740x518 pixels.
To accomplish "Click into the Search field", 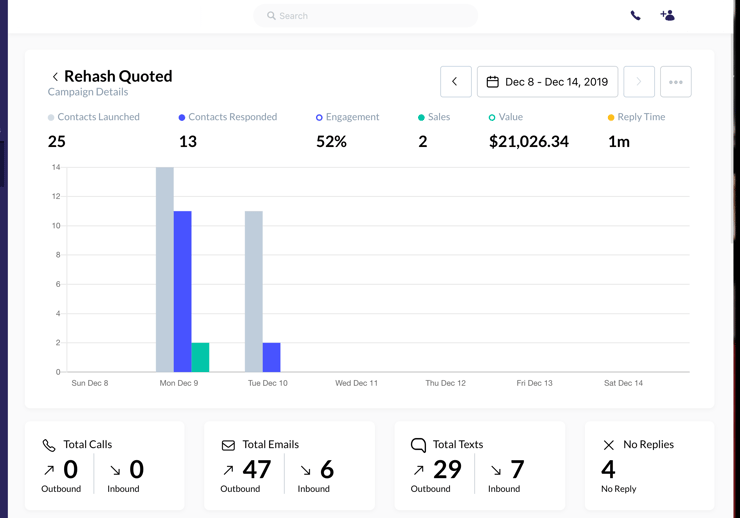I will [365, 16].
